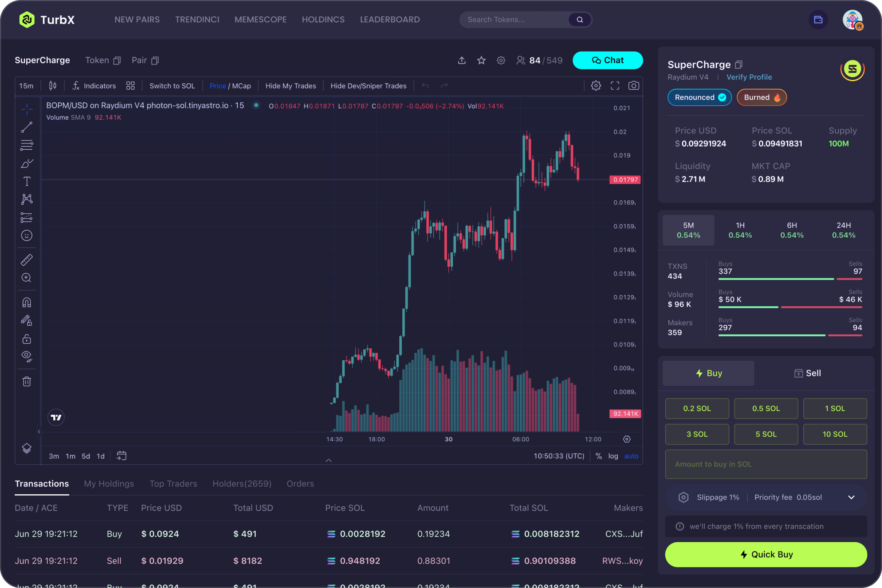Toggle hide all drawings eye icon
The width and height of the screenshot is (882, 588).
click(27, 356)
